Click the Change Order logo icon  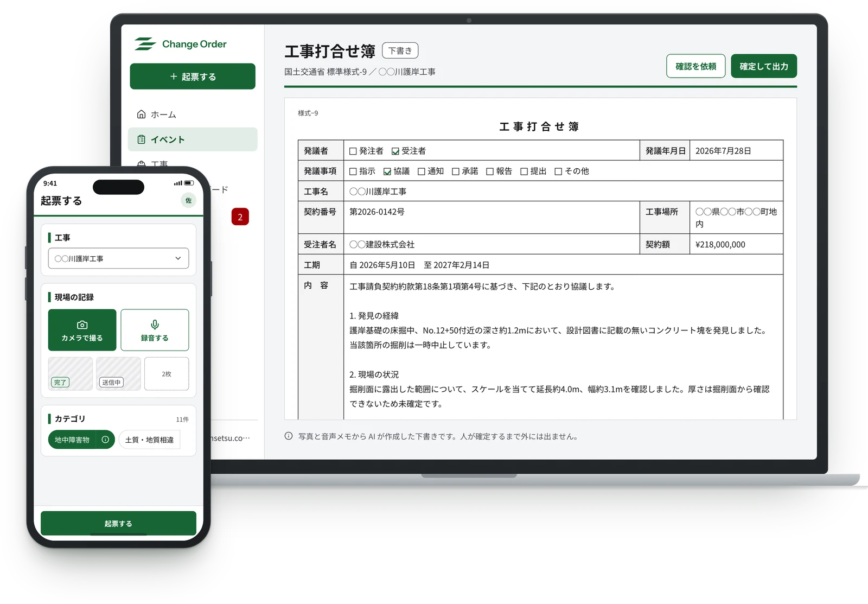tap(145, 44)
